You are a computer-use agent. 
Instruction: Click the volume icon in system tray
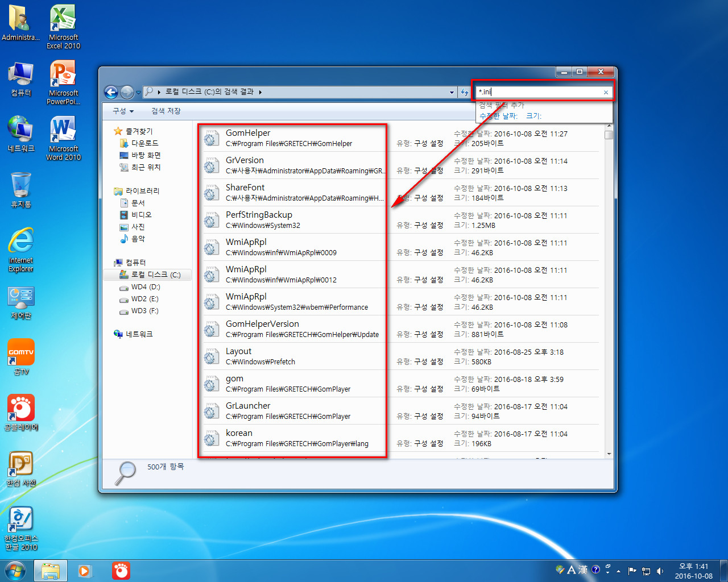click(x=660, y=571)
